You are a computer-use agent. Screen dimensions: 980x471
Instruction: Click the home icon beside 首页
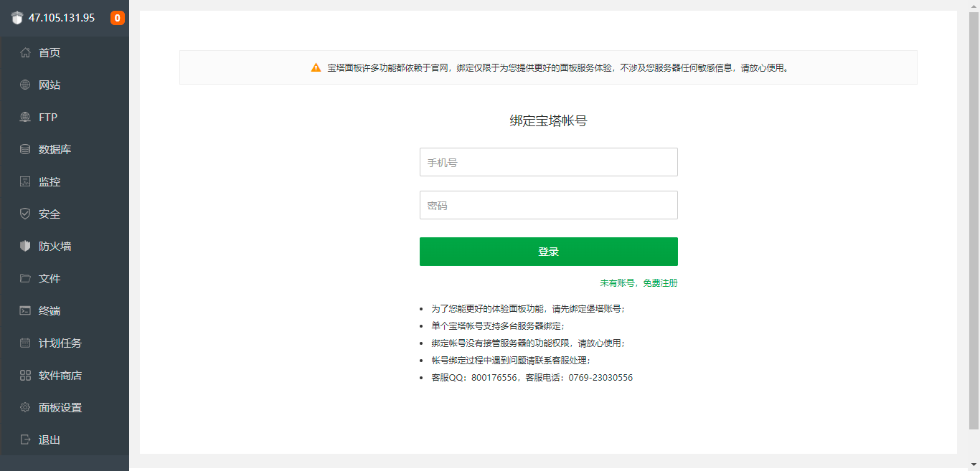point(25,52)
